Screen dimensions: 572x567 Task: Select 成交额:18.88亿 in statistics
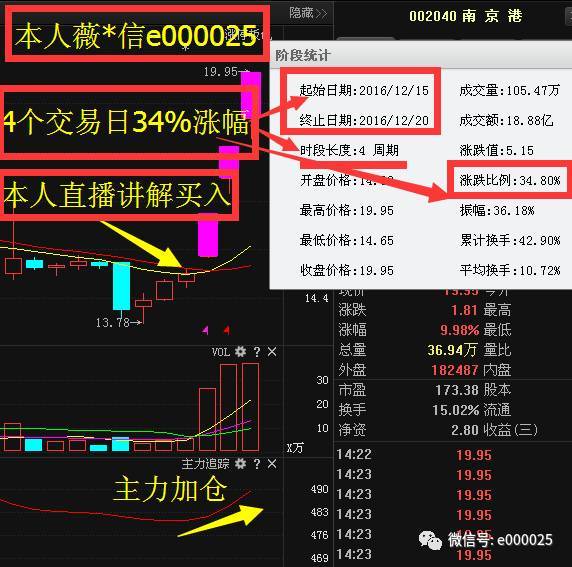pos(506,120)
